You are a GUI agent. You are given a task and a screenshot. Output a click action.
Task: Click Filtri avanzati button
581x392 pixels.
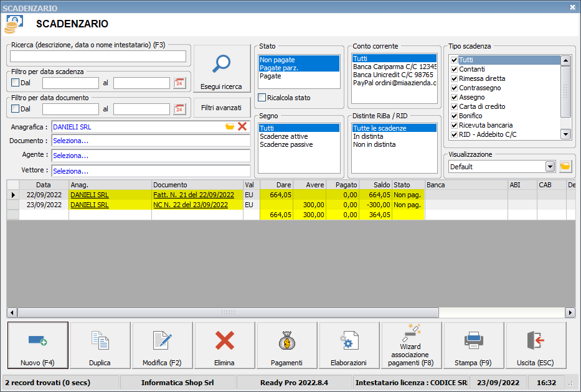pos(222,108)
